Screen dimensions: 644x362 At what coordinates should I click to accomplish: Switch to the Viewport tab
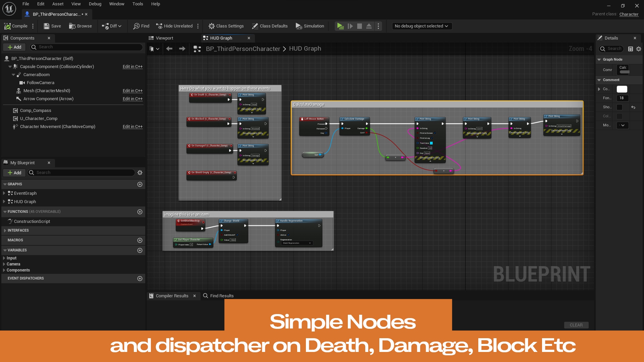coord(164,38)
